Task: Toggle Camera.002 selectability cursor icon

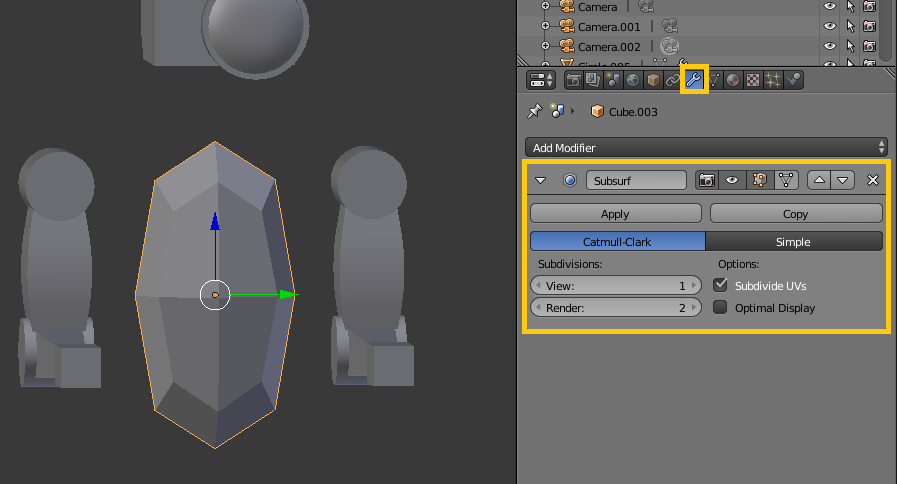Action: coord(850,45)
